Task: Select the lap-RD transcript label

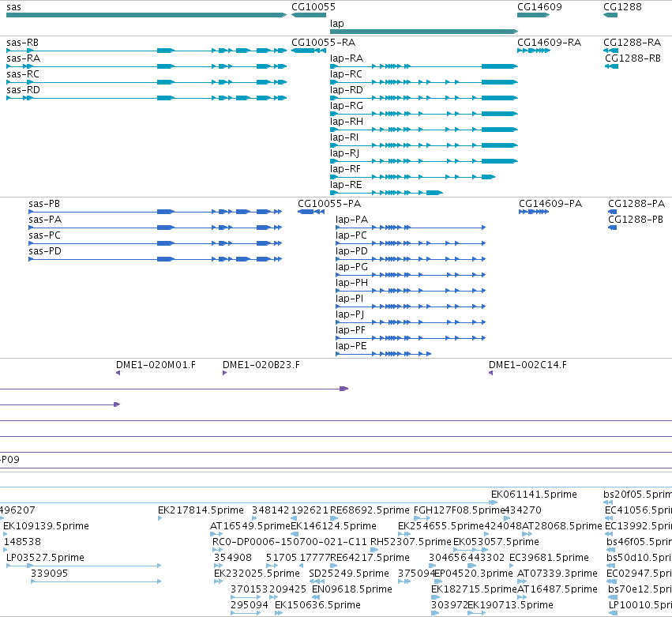Action: tap(347, 90)
